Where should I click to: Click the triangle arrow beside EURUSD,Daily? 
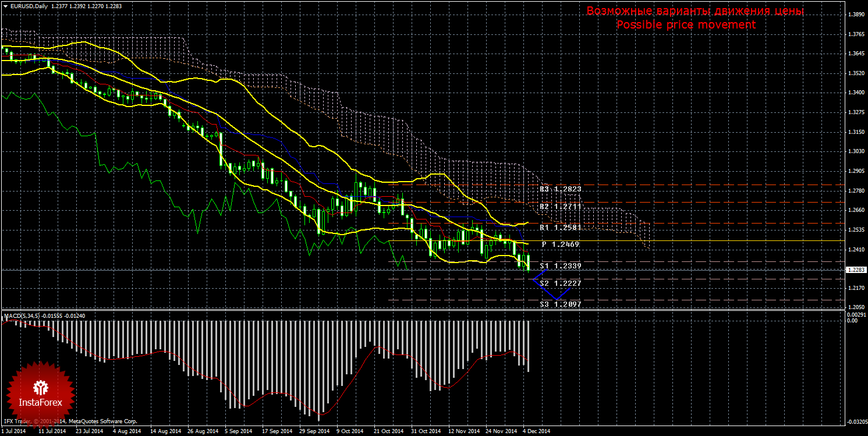(x=5, y=6)
